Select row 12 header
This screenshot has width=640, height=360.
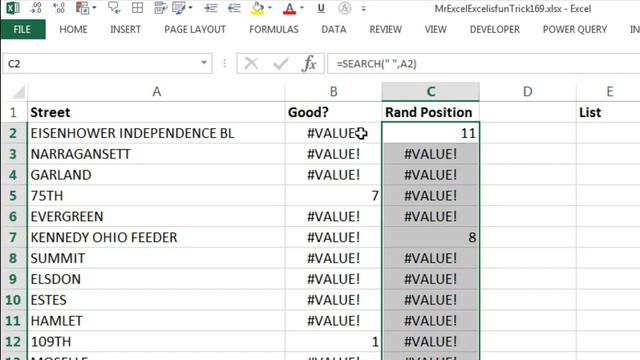13,342
